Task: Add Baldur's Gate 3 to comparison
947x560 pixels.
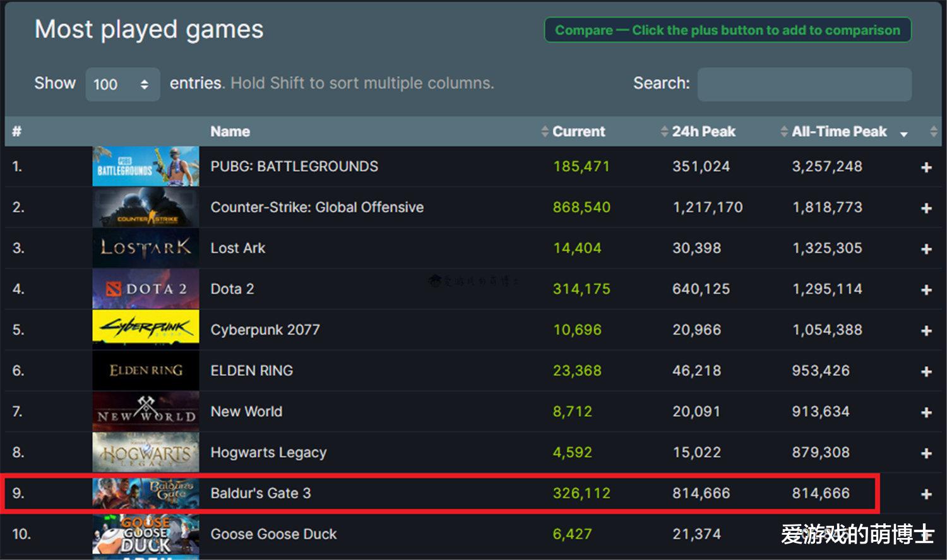Action: point(926,494)
